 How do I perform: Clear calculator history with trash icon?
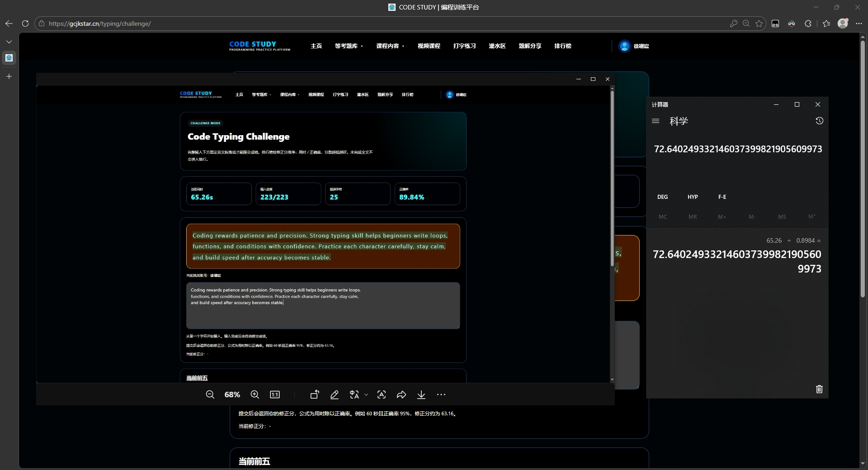pyautogui.click(x=819, y=389)
